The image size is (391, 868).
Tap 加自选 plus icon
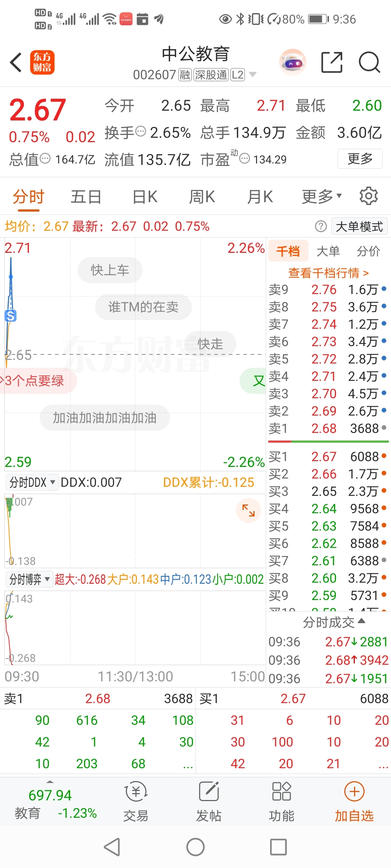(354, 802)
